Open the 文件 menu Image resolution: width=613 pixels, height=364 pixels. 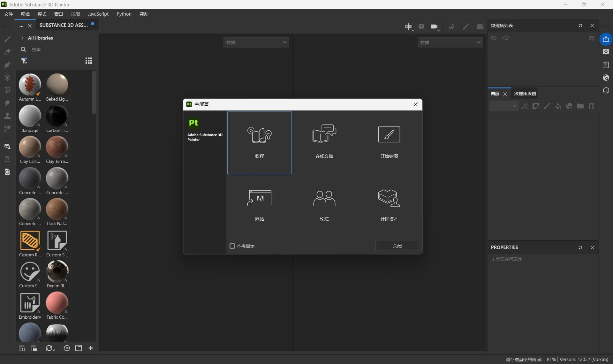coord(8,14)
